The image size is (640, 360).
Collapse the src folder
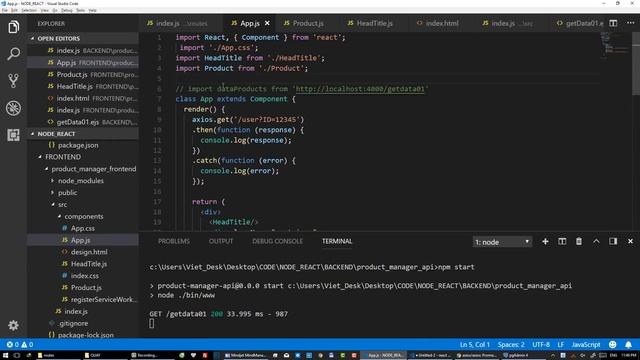(83, 204)
